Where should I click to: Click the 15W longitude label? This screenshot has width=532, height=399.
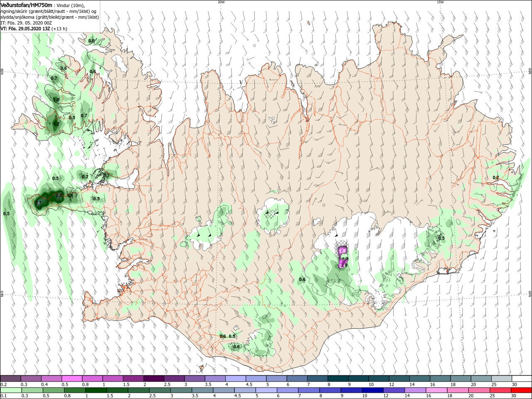tap(440, 2)
